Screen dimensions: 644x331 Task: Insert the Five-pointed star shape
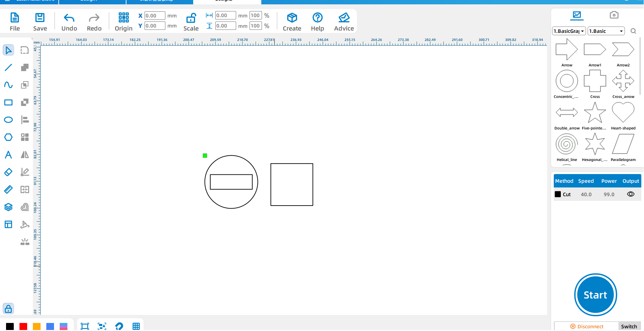click(x=595, y=112)
